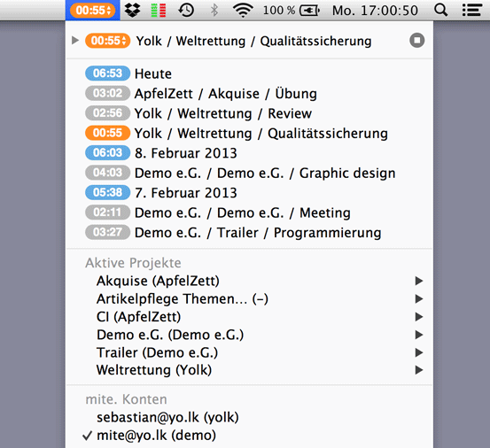Select the 7. Februar 2013 row
The width and height of the screenshot is (490, 448).
249,193
